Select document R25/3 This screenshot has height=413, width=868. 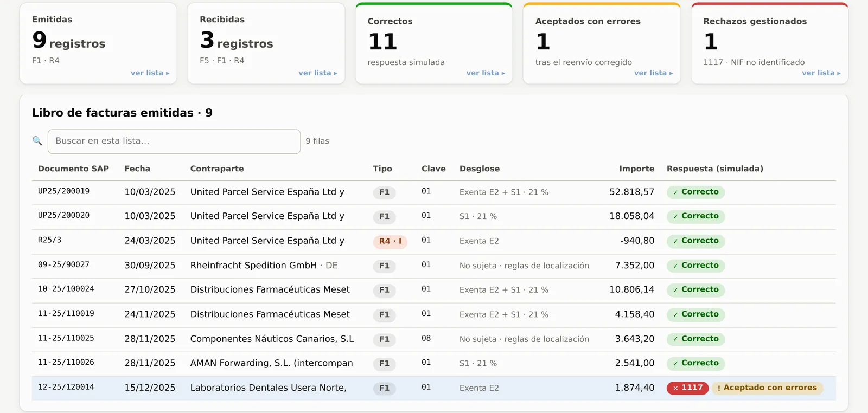coord(49,240)
